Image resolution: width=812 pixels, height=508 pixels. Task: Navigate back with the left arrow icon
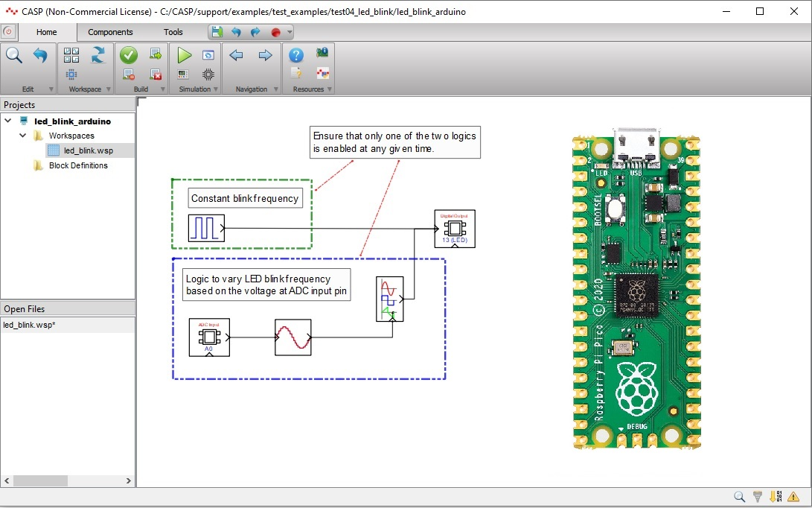236,55
